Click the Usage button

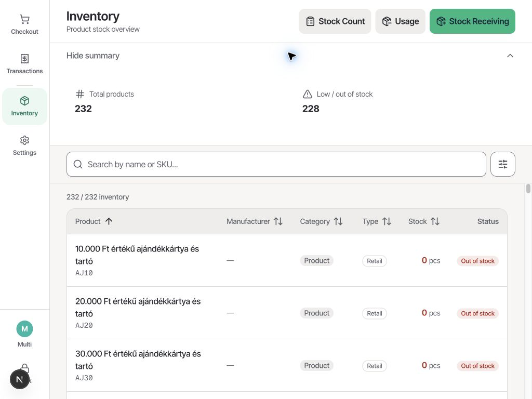point(400,21)
